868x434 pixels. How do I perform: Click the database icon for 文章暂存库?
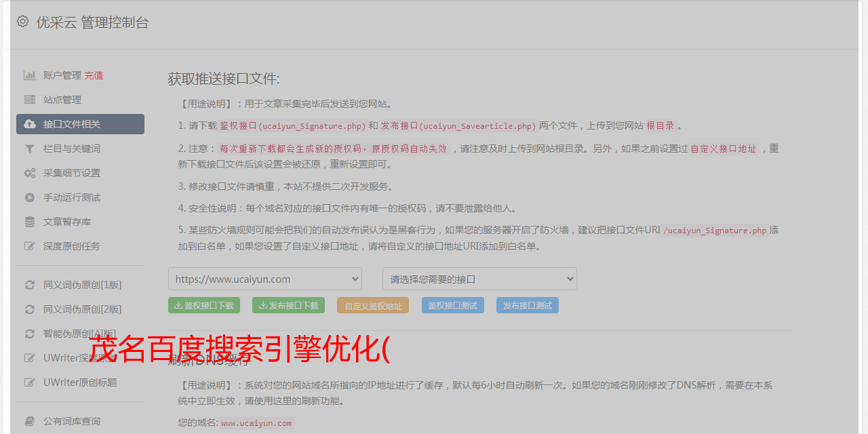tap(30, 222)
